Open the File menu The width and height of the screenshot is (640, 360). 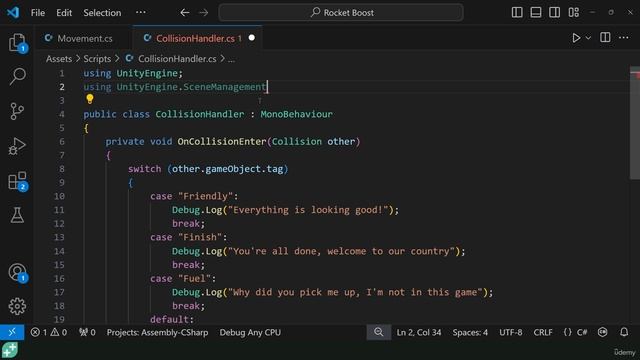coord(38,13)
